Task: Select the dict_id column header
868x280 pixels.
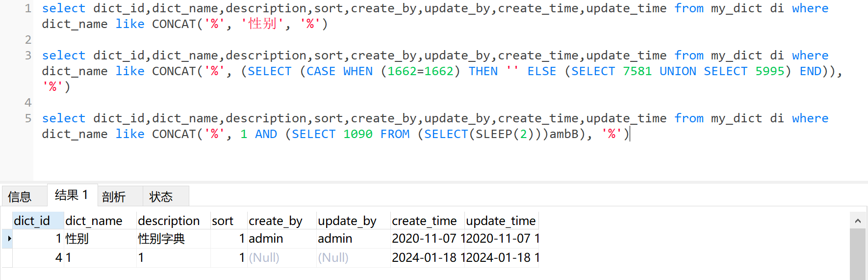Action: [32, 221]
